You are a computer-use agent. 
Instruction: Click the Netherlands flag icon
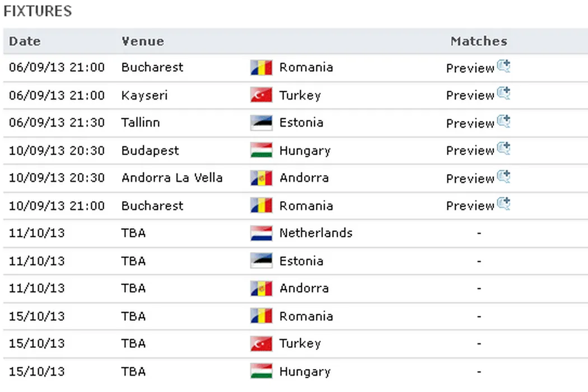click(261, 233)
